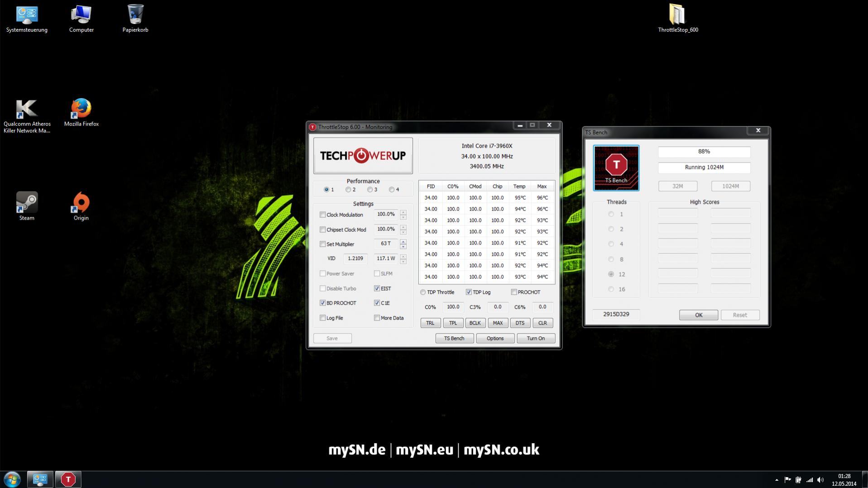Select the Qualcomm Atheros Killer Network icon
This screenshot has height=488, width=868.
click(x=27, y=116)
